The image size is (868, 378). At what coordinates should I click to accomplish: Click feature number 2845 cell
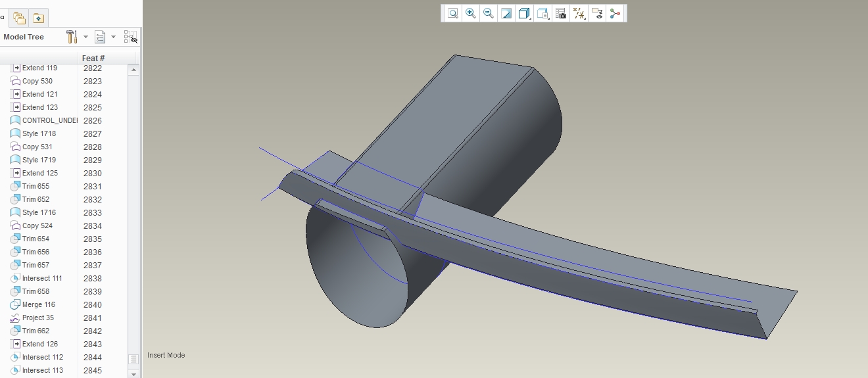pyautogui.click(x=93, y=370)
